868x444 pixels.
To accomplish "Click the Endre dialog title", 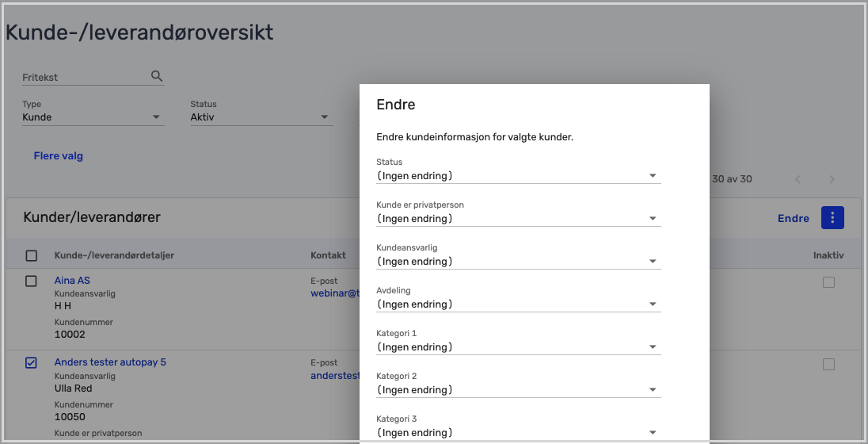I will pyautogui.click(x=396, y=104).
